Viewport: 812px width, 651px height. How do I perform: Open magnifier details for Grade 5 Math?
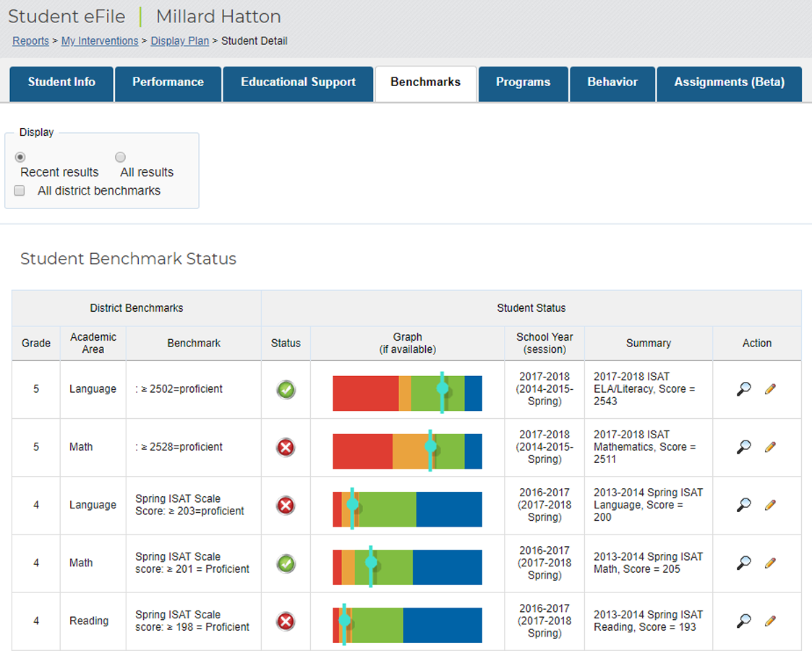pos(743,447)
